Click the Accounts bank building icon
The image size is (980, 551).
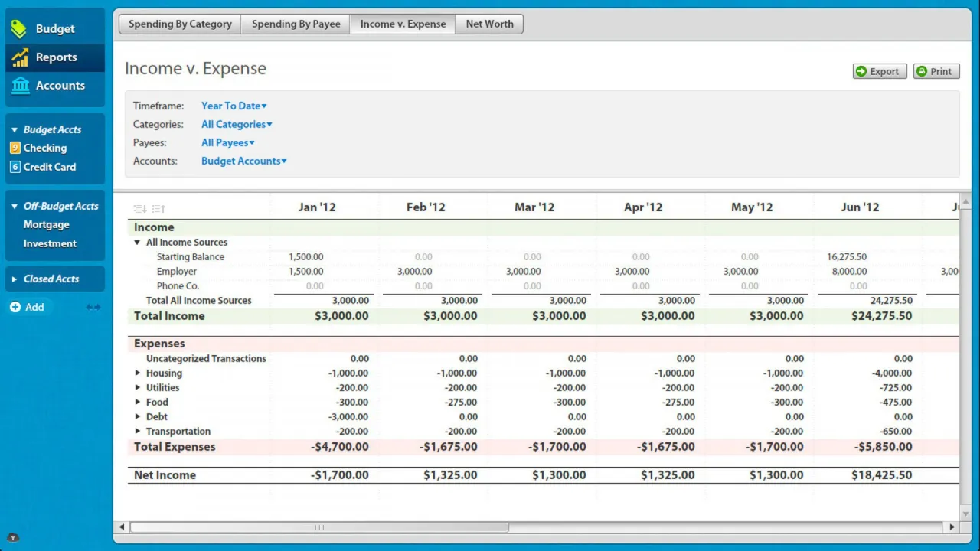point(20,85)
